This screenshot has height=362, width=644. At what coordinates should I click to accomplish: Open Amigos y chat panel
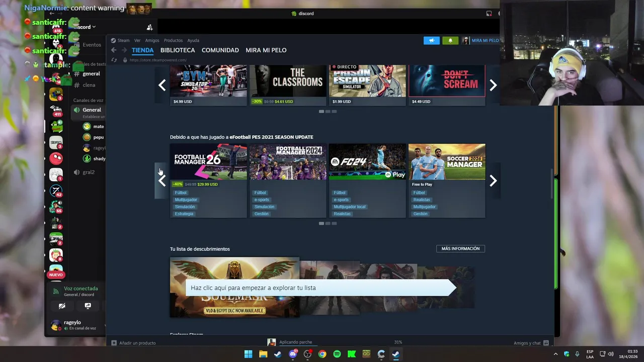[x=531, y=343]
